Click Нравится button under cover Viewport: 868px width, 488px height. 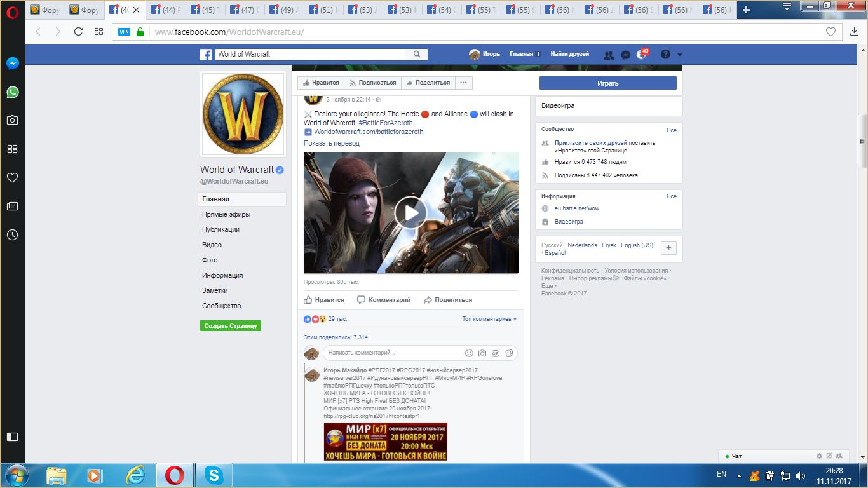pos(321,83)
